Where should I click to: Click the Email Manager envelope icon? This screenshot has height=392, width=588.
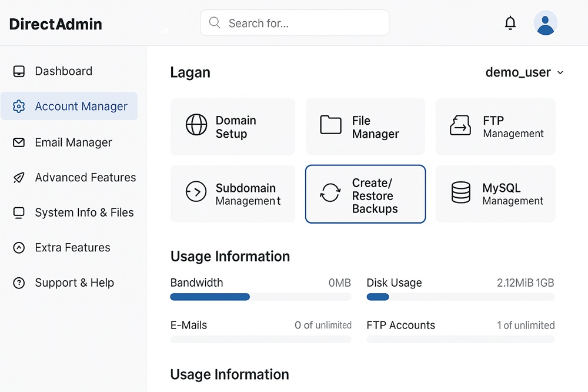pos(19,142)
